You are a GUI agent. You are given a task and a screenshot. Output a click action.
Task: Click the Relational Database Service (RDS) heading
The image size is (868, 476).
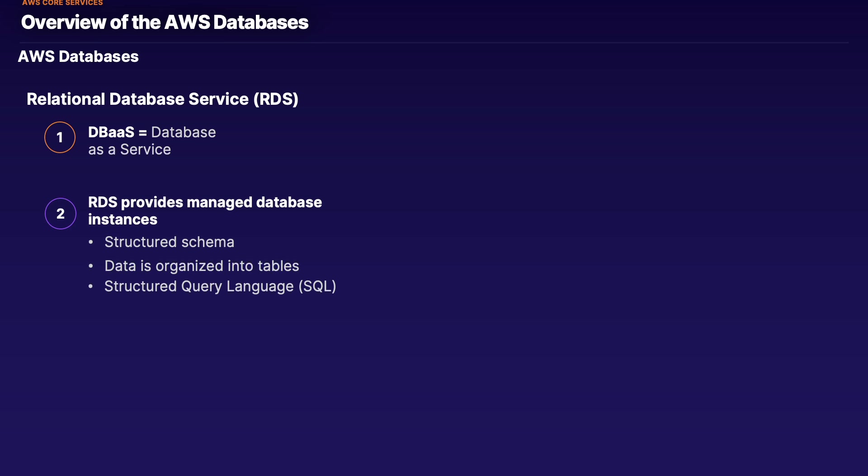(162, 99)
